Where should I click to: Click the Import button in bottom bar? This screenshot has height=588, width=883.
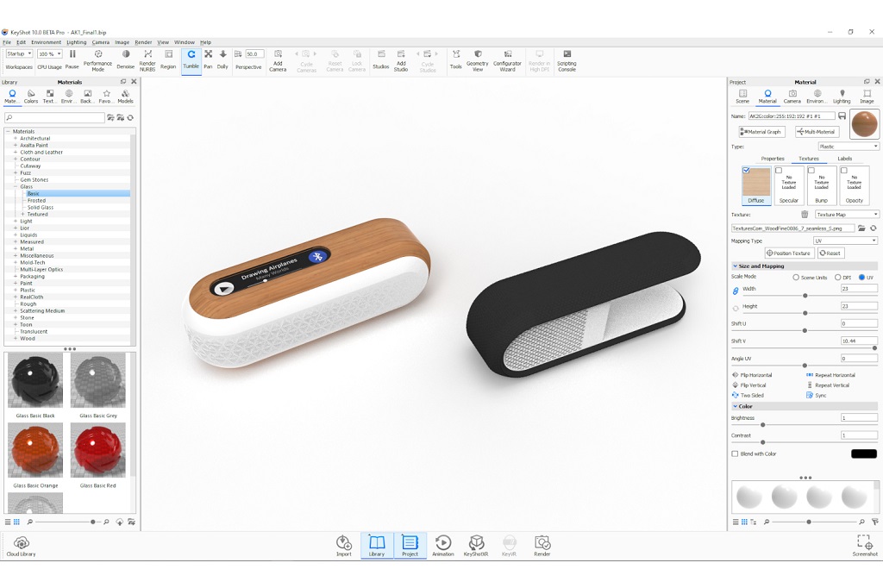[x=343, y=546]
